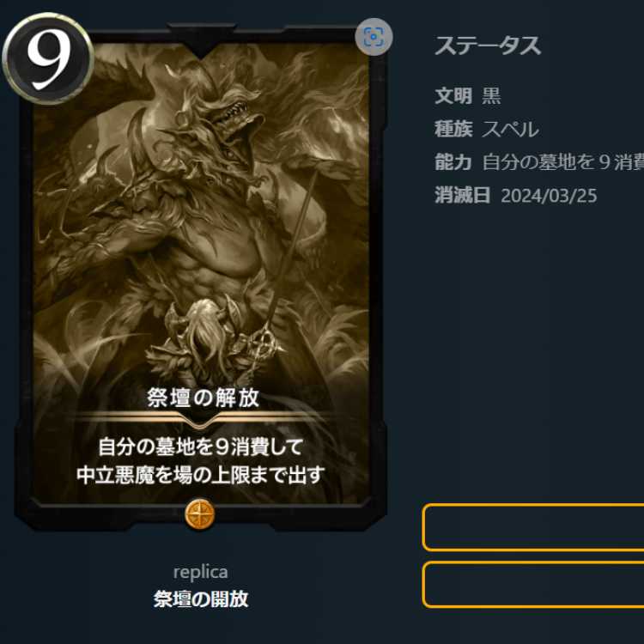Select the expiry date 2024/03/25
This screenshot has height=644, width=644.
click(550, 196)
